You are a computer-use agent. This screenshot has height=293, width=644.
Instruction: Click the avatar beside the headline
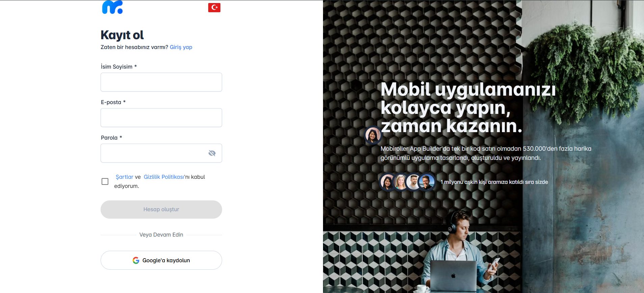coord(373,135)
